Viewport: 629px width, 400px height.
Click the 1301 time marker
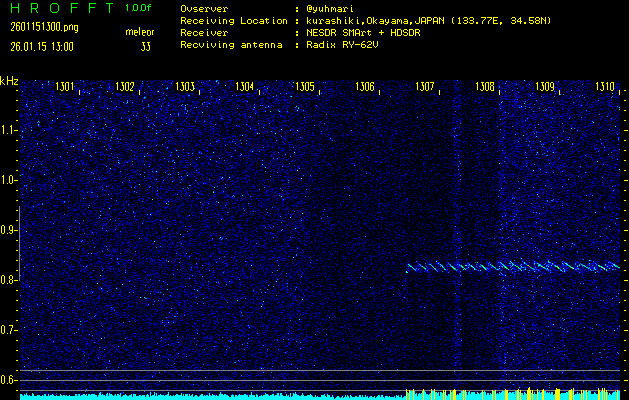click(x=65, y=87)
